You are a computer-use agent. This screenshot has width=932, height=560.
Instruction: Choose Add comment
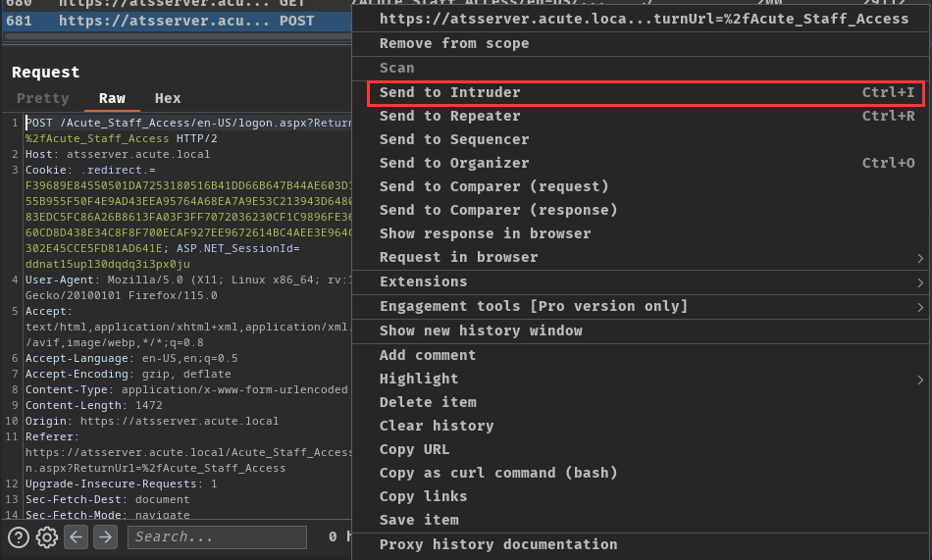pyautogui.click(x=642, y=355)
